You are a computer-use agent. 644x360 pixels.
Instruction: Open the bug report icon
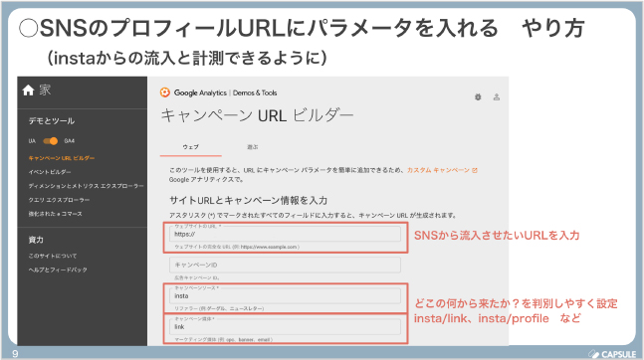[x=478, y=97]
